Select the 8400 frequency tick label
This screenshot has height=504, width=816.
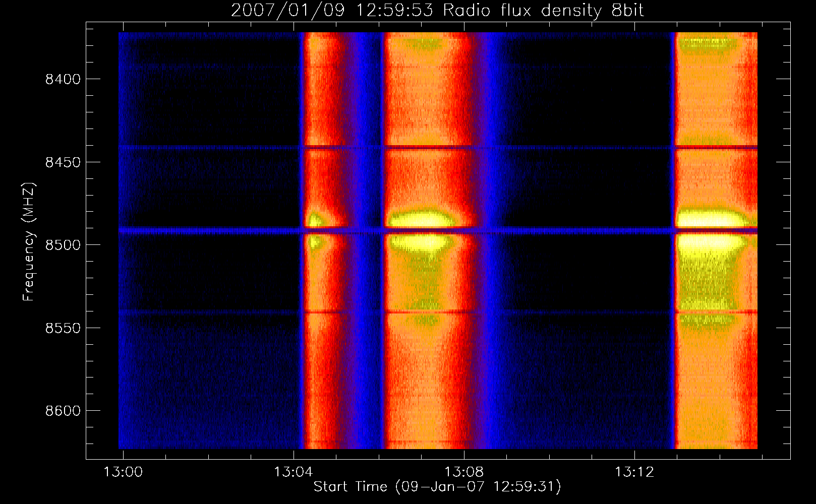63,80
